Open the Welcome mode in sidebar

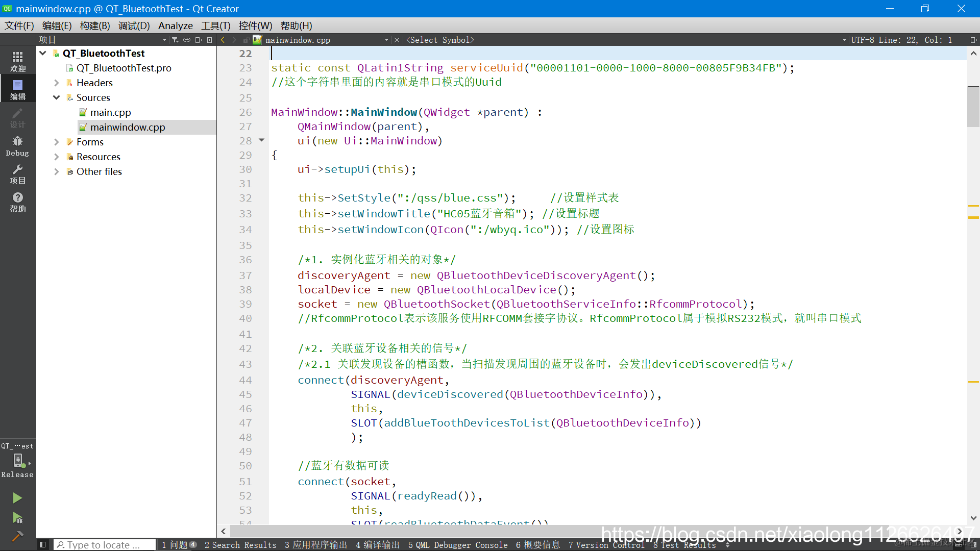point(17,61)
